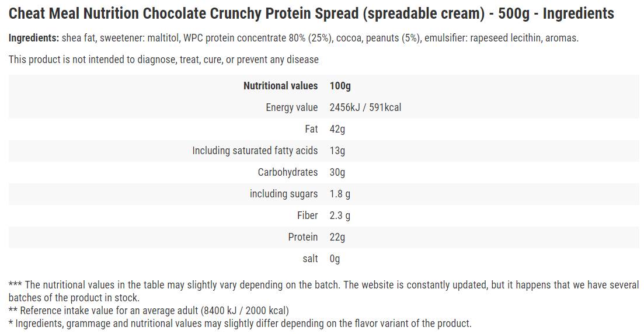The height and width of the screenshot is (334, 644).
Task: Click the "Fat" row label
Action: click(311, 129)
